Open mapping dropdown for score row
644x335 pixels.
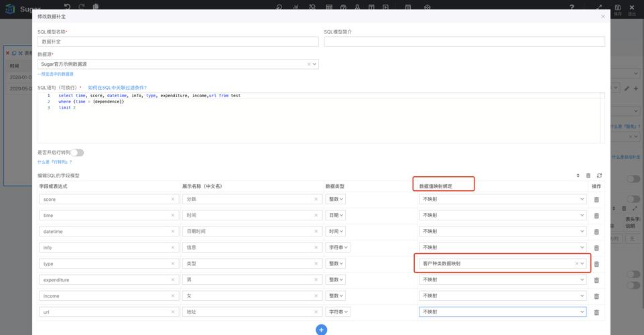(x=503, y=199)
